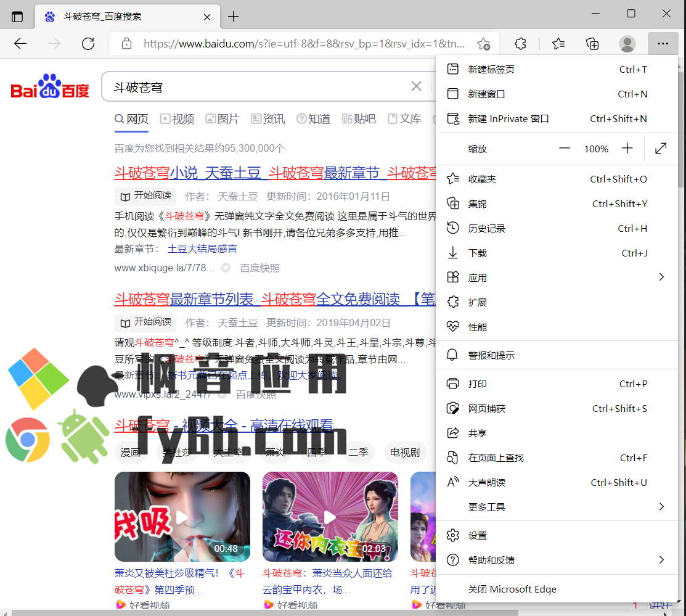Open Collections toolbar icon
The height and width of the screenshot is (616, 686).
tap(592, 44)
